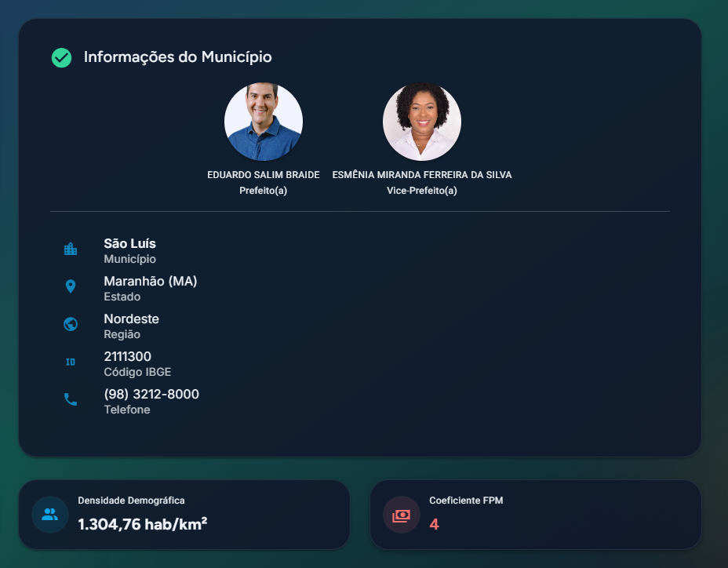
Task: Click the phone icon next to Telefone
Action: point(71,399)
